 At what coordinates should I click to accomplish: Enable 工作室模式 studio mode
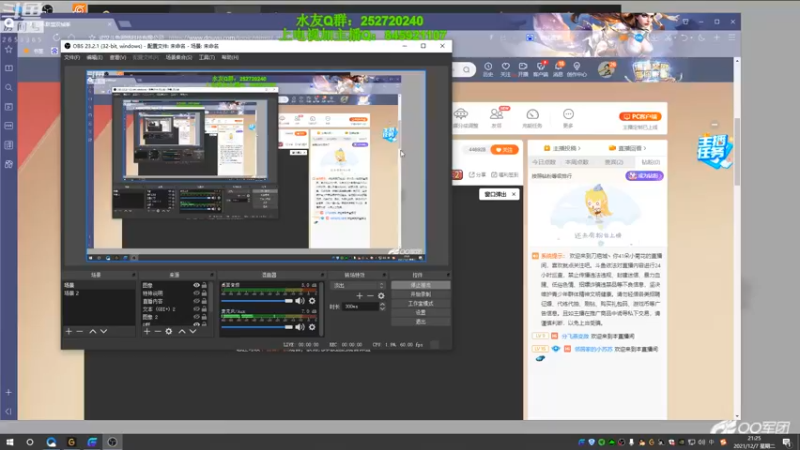421,304
